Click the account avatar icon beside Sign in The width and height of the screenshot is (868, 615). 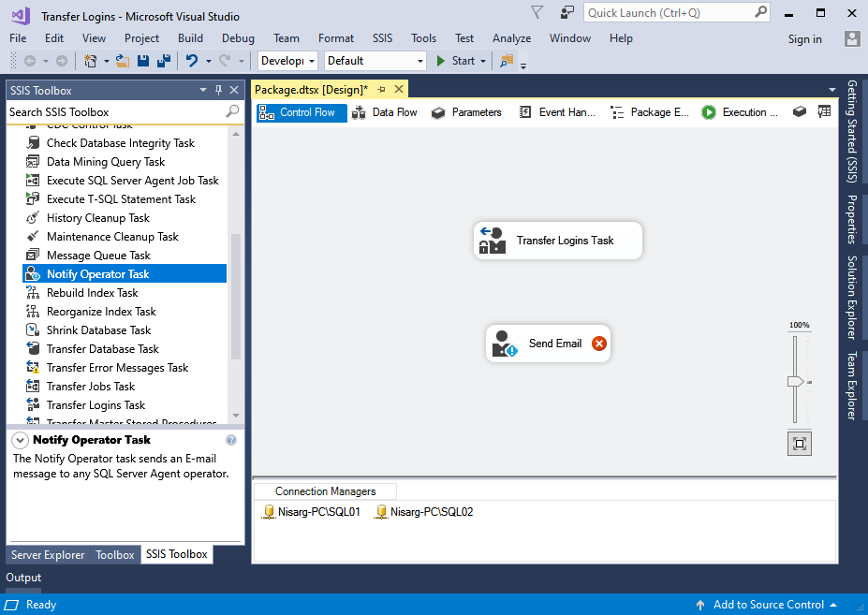[852, 38]
